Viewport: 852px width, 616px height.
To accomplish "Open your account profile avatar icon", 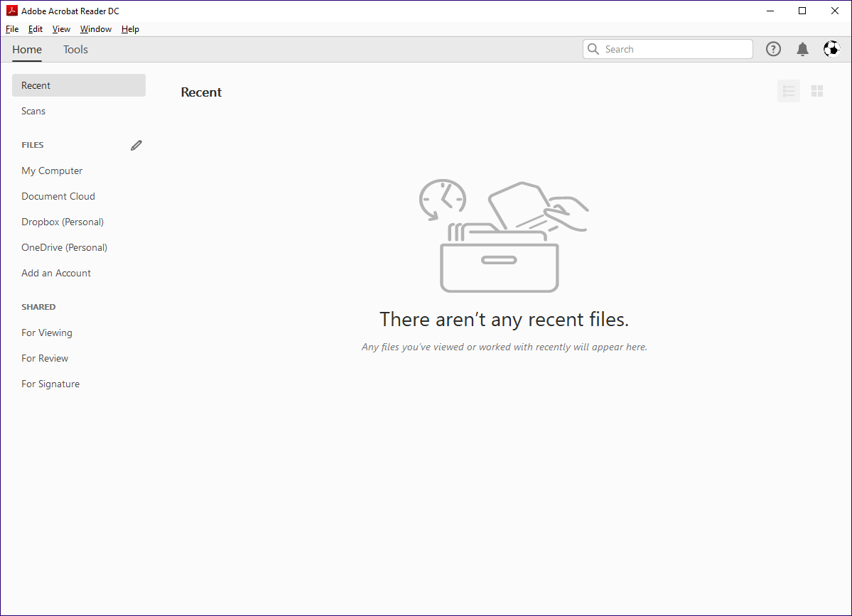I will [x=831, y=49].
